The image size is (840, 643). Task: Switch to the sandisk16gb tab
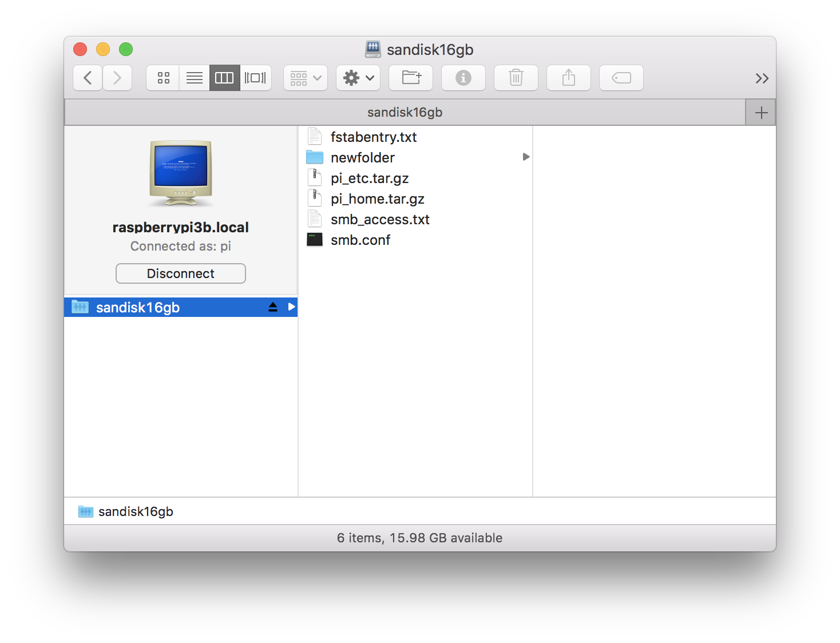click(x=405, y=112)
